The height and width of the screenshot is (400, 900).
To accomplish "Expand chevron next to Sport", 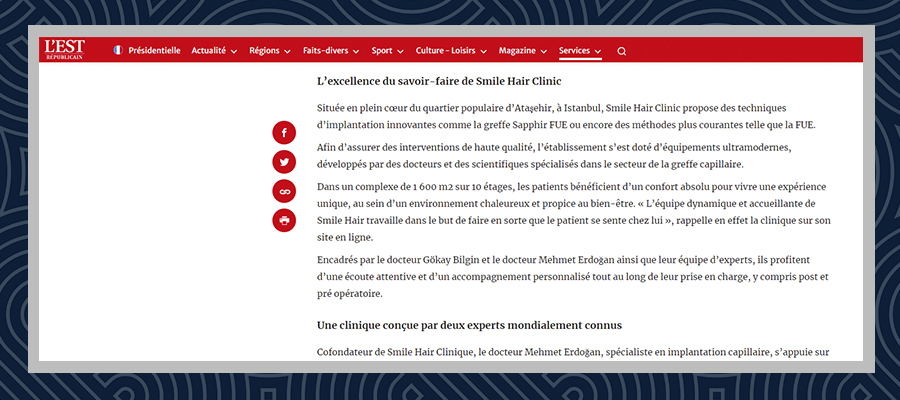I will (x=400, y=51).
